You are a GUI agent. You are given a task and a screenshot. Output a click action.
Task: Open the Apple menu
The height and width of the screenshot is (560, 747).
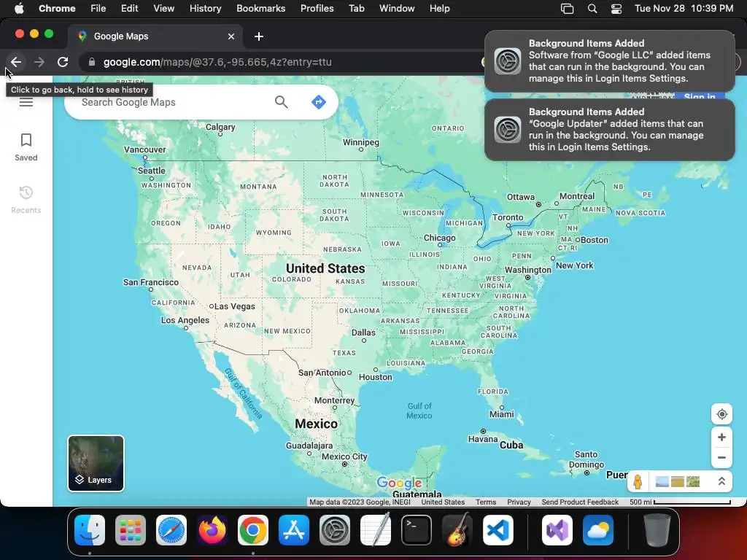point(19,9)
